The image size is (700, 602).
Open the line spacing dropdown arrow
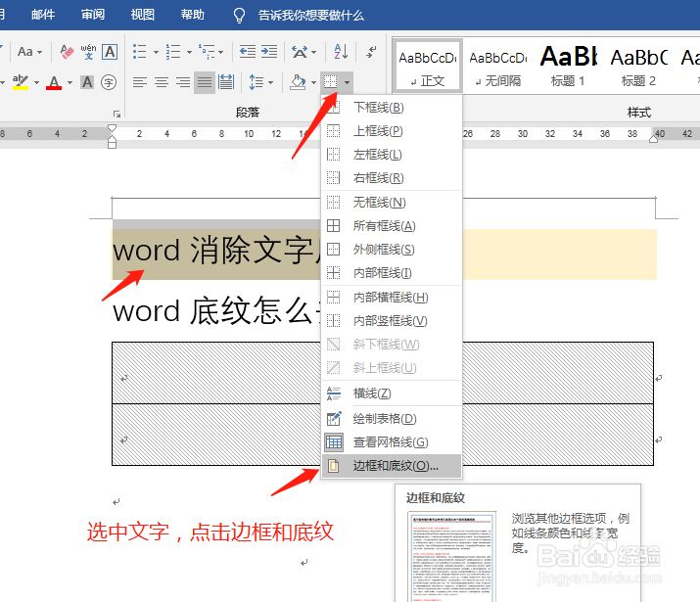point(270,82)
